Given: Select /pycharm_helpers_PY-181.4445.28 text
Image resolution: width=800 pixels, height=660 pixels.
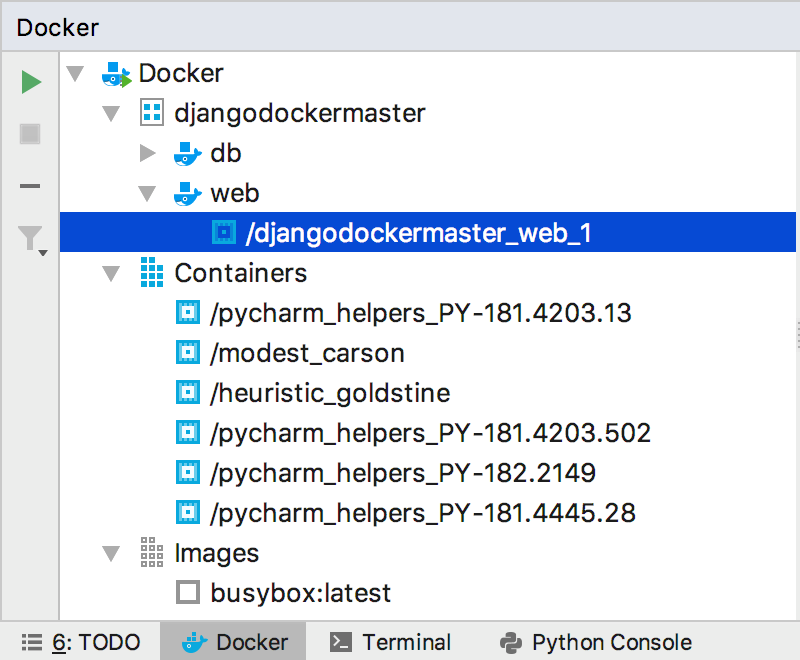Looking at the screenshot, I should click(422, 513).
